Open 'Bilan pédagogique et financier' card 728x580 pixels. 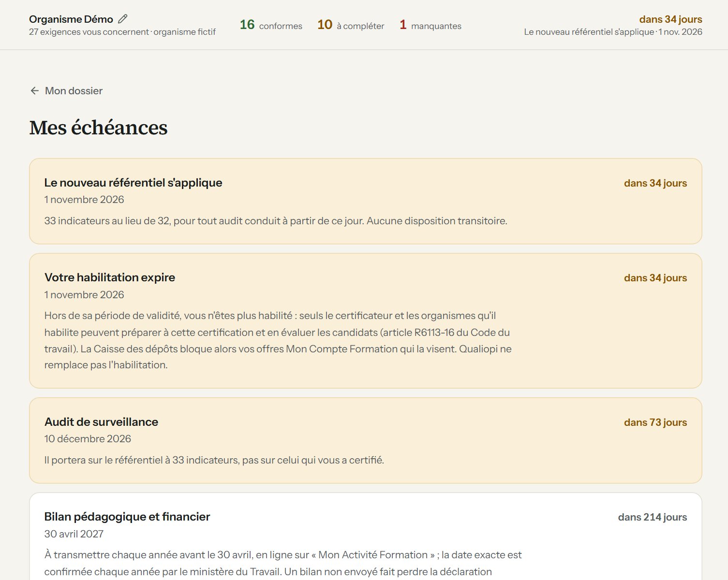click(365, 536)
